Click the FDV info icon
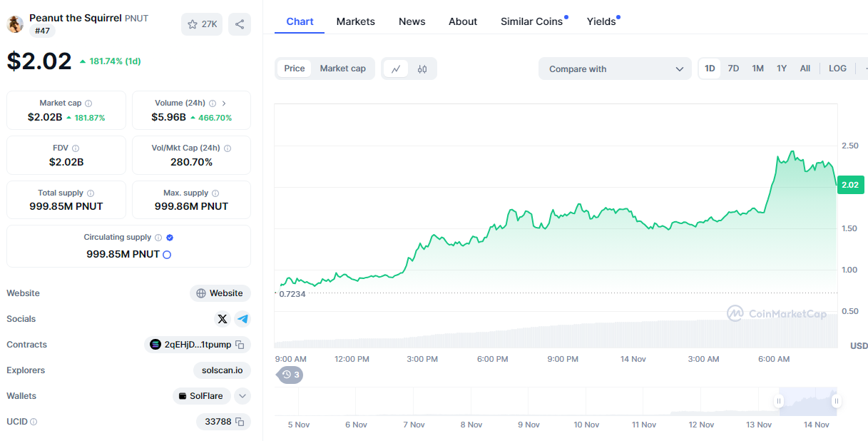This screenshot has width=868, height=441. 76,148
